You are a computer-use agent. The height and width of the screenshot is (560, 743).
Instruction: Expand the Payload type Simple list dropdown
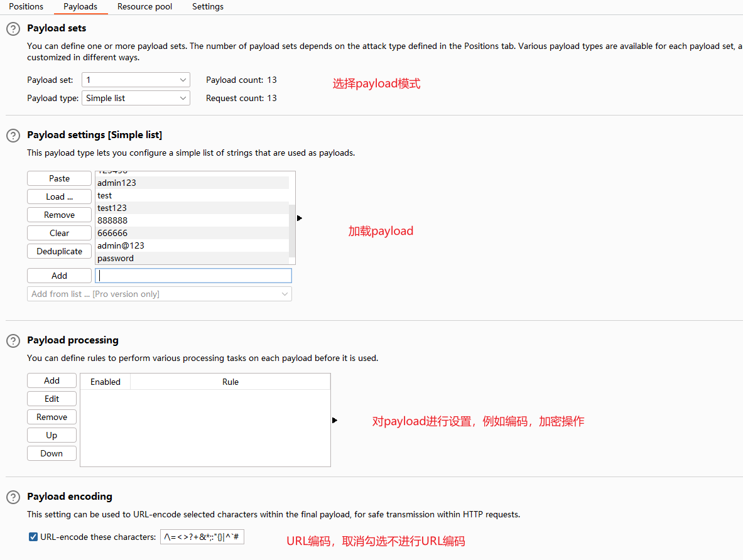tap(136, 98)
